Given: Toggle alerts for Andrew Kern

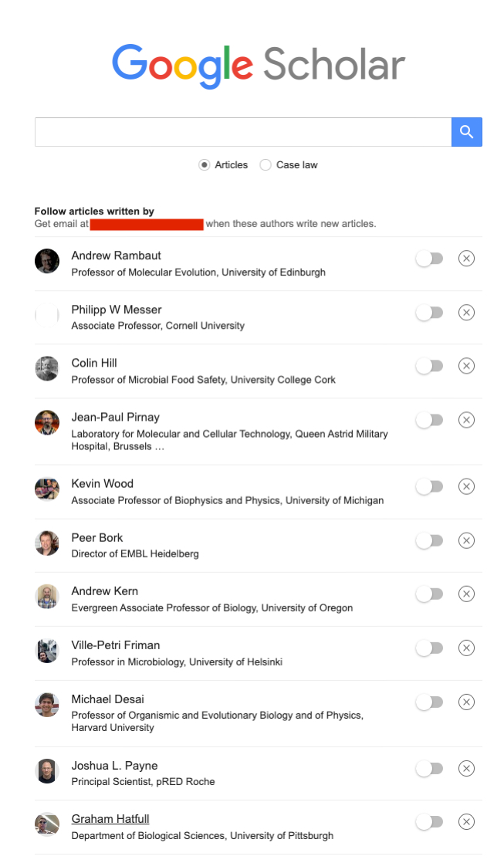Looking at the screenshot, I should tap(429, 594).
